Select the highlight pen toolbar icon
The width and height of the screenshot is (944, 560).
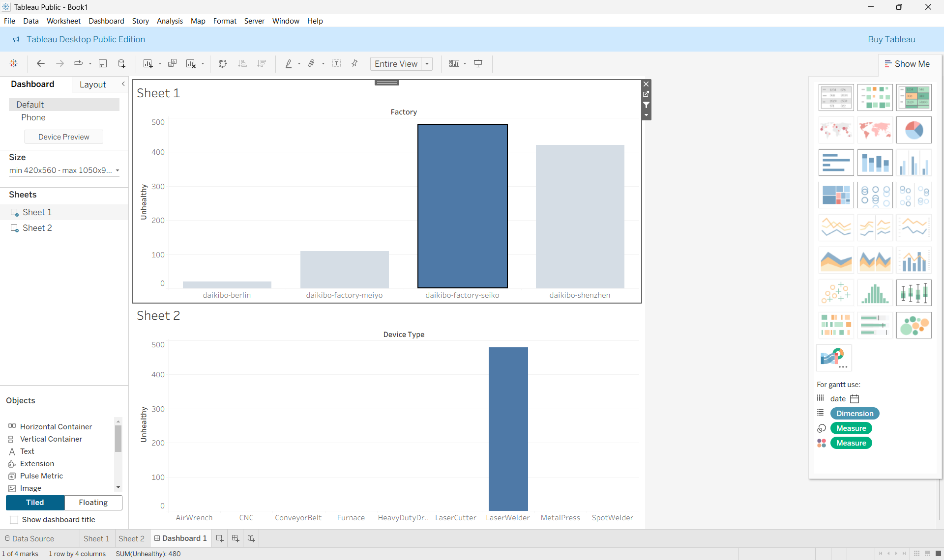(x=290, y=63)
